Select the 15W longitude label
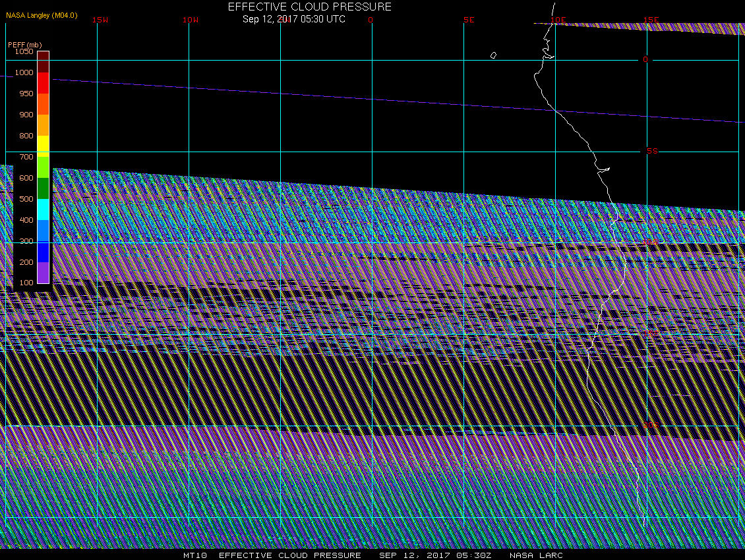745x560 pixels. pyautogui.click(x=100, y=20)
